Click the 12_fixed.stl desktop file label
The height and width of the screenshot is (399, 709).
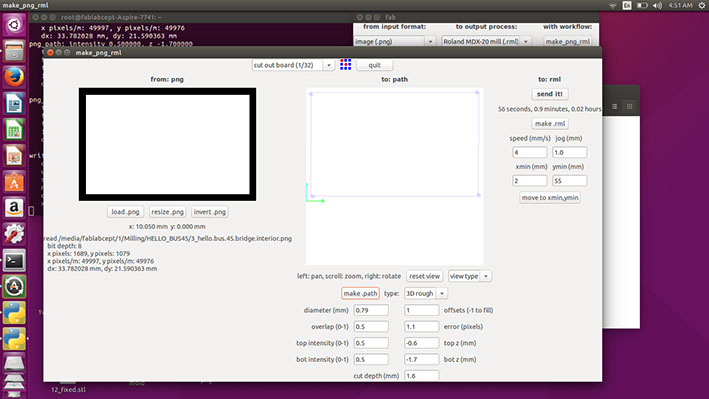coord(68,390)
